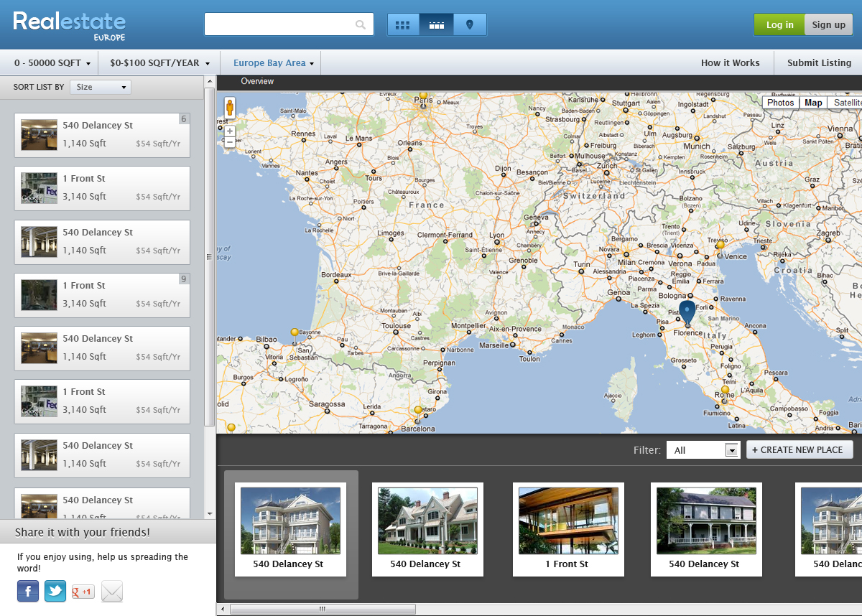
Task: Click the search magnifier icon
Action: click(x=361, y=25)
